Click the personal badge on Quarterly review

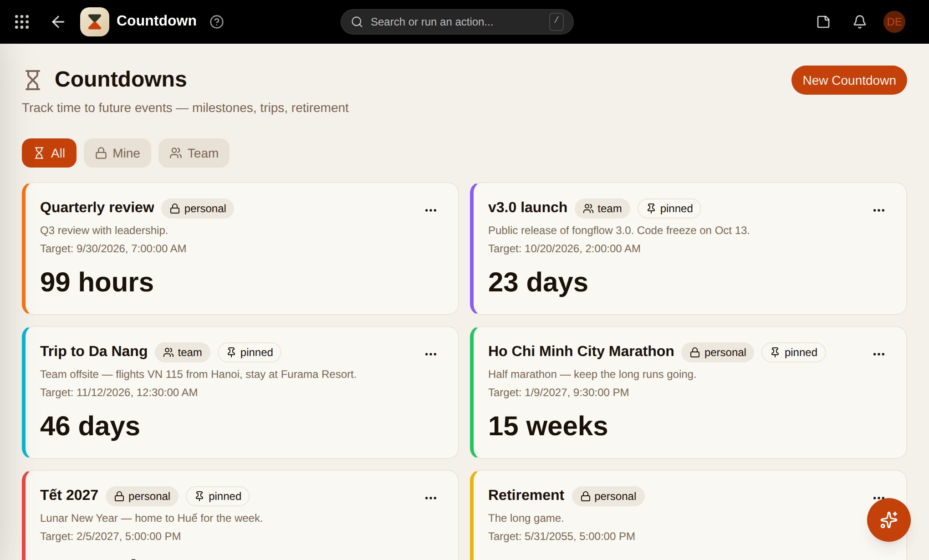point(198,209)
